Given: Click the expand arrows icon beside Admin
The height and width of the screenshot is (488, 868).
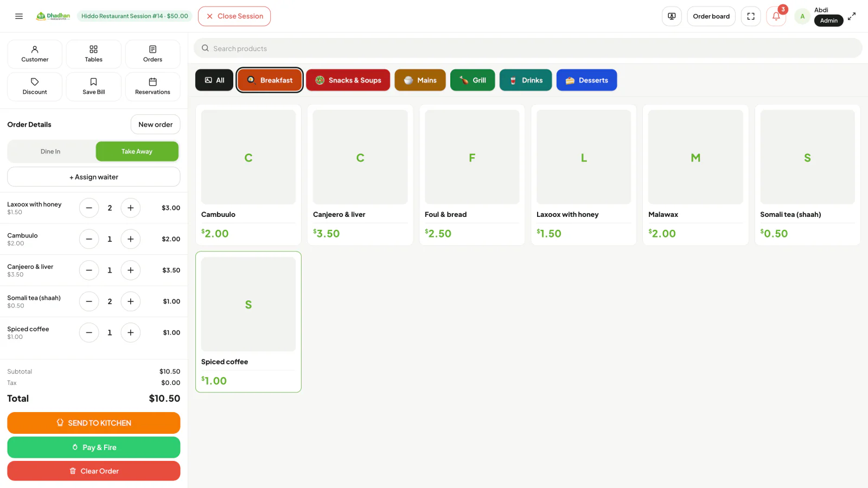Looking at the screenshot, I should pyautogui.click(x=852, y=16).
